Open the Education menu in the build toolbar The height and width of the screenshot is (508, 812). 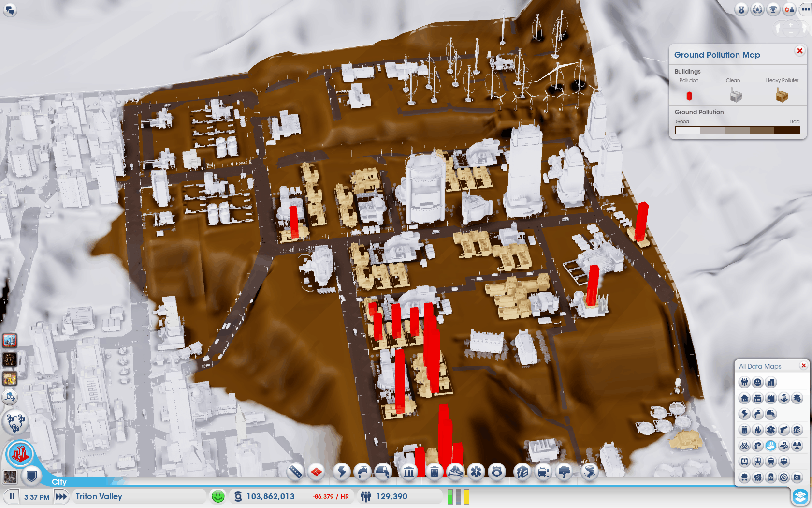pos(522,471)
